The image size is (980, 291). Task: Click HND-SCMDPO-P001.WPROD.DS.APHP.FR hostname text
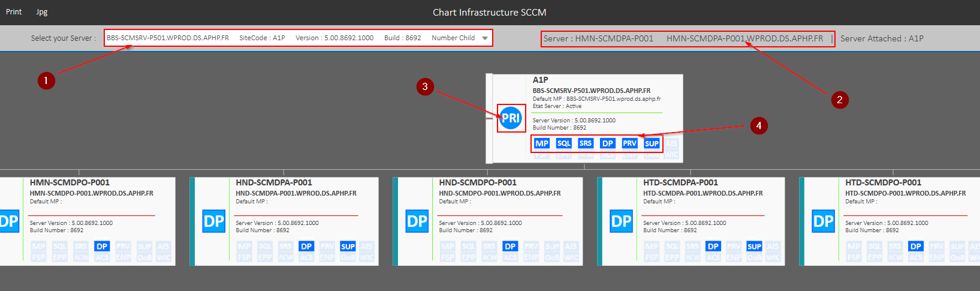(x=500, y=194)
